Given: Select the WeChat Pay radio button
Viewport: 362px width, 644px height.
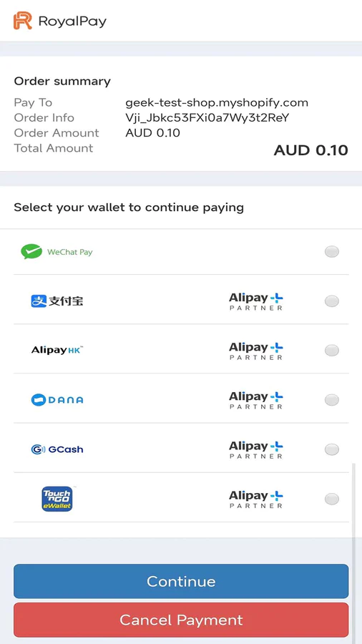Looking at the screenshot, I should click(x=332, y=252).
